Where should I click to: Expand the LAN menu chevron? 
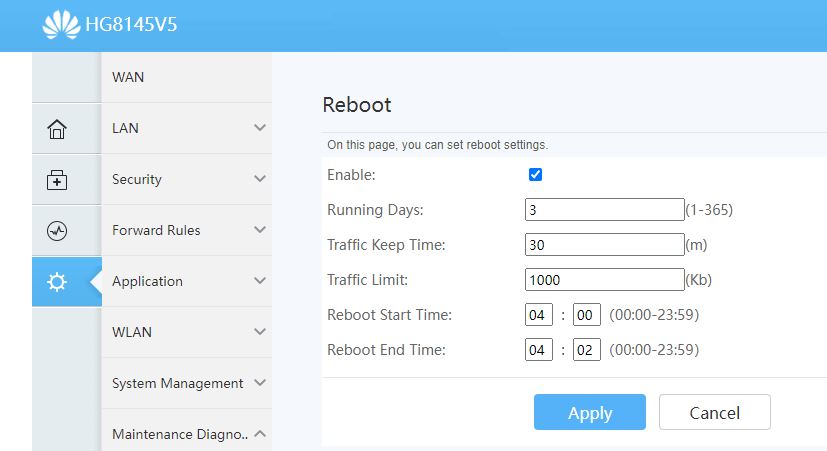[260, 128]
